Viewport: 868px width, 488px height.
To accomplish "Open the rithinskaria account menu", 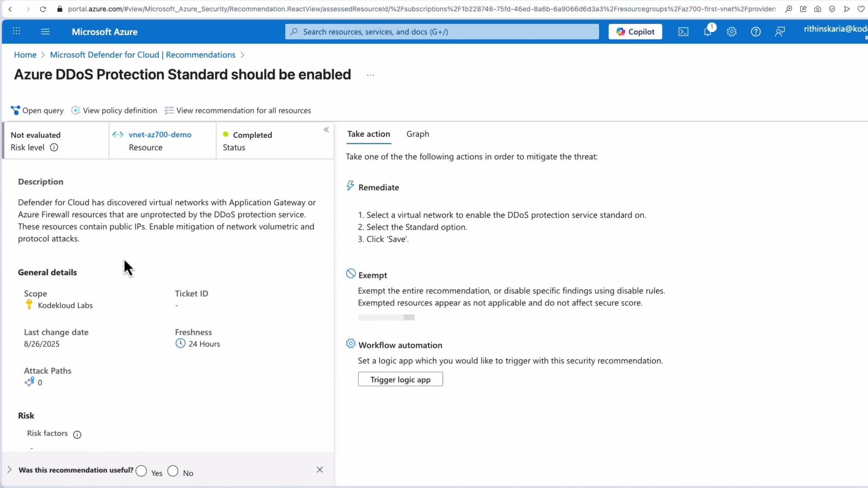I will pos(835,32).
